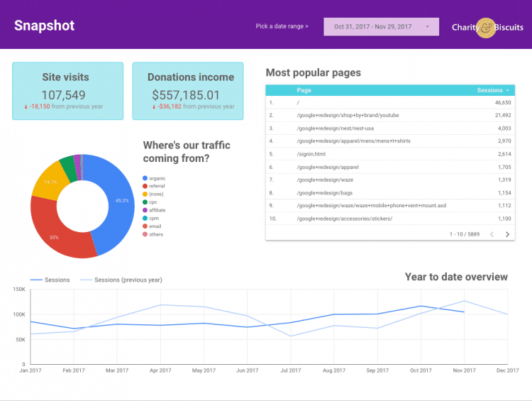Select the /google+redesign/apparel row
532x401 pixels.
[x=390, y=167]
